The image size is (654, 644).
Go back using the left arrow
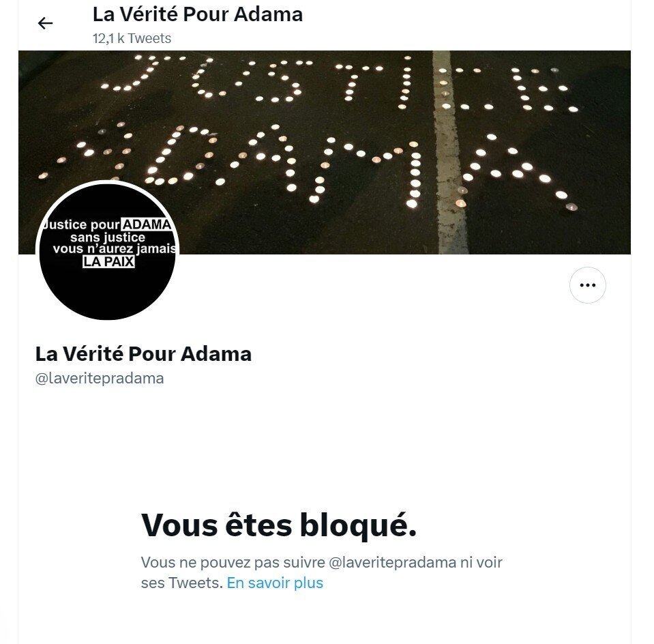45,23
